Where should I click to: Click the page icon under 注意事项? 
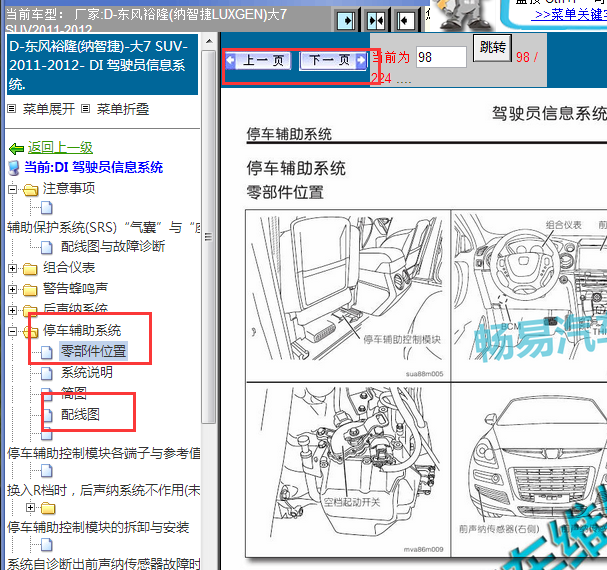coord(47,208)
